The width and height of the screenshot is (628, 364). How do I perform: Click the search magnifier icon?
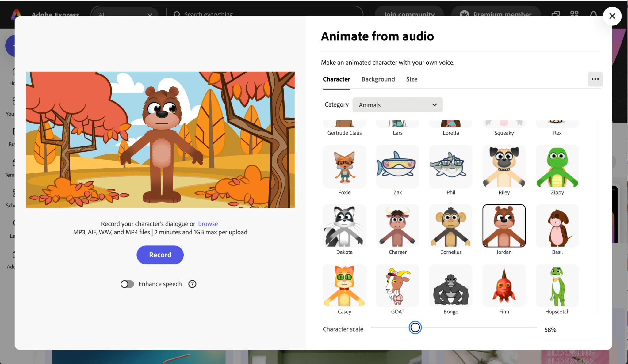coord(177,14)
